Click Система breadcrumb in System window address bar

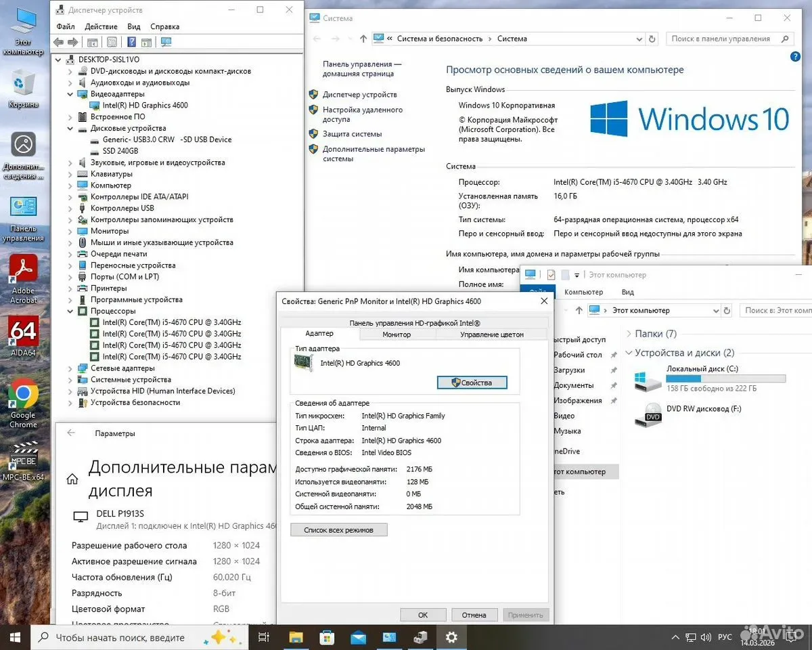point(512,39)
